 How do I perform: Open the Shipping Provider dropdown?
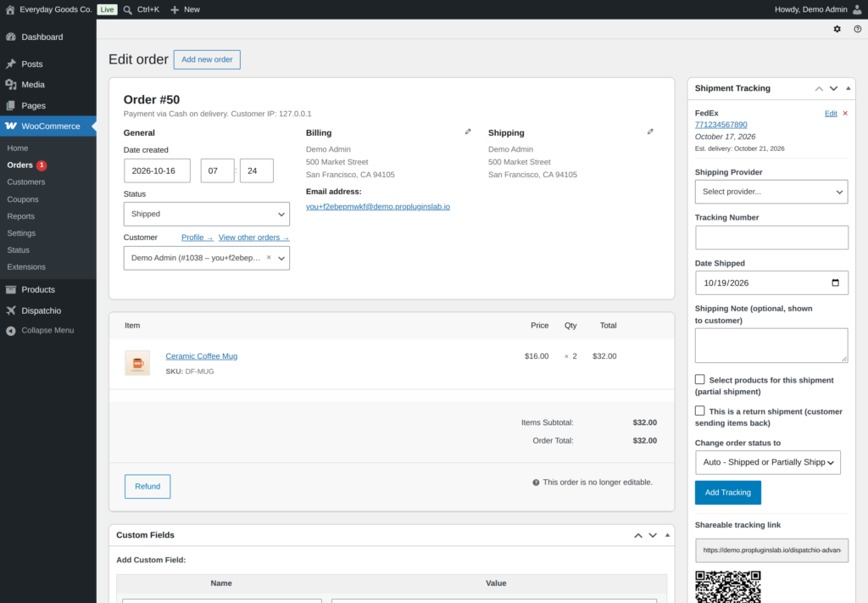point(771,192)
